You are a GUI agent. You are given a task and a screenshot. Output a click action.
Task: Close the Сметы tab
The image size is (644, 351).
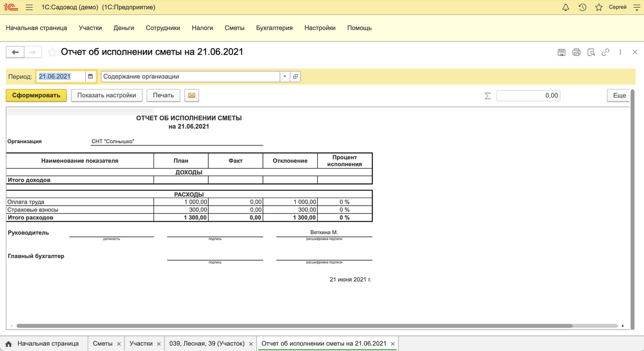pos(119,344)
